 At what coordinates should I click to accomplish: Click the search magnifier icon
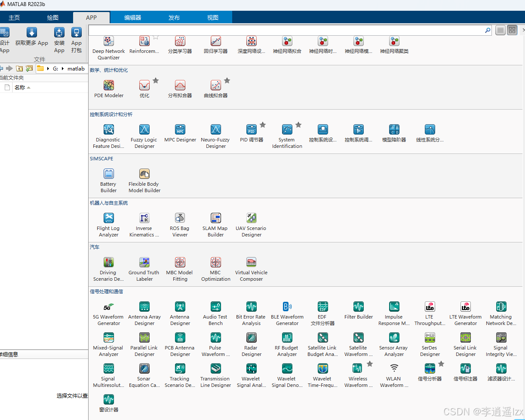[488, 30]
